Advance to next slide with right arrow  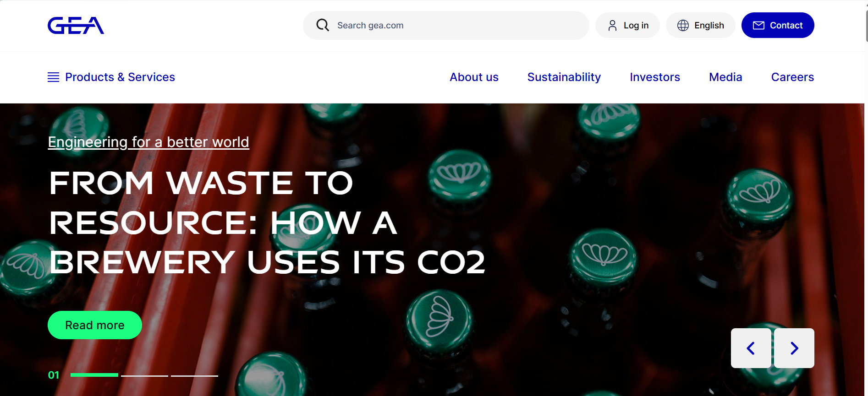click(794, 348)
